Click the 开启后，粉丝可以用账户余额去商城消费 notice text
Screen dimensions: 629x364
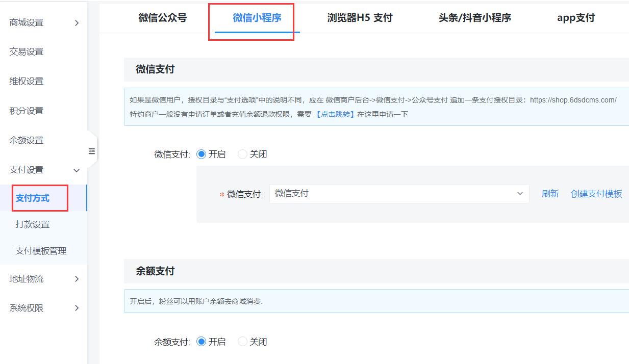196,301
